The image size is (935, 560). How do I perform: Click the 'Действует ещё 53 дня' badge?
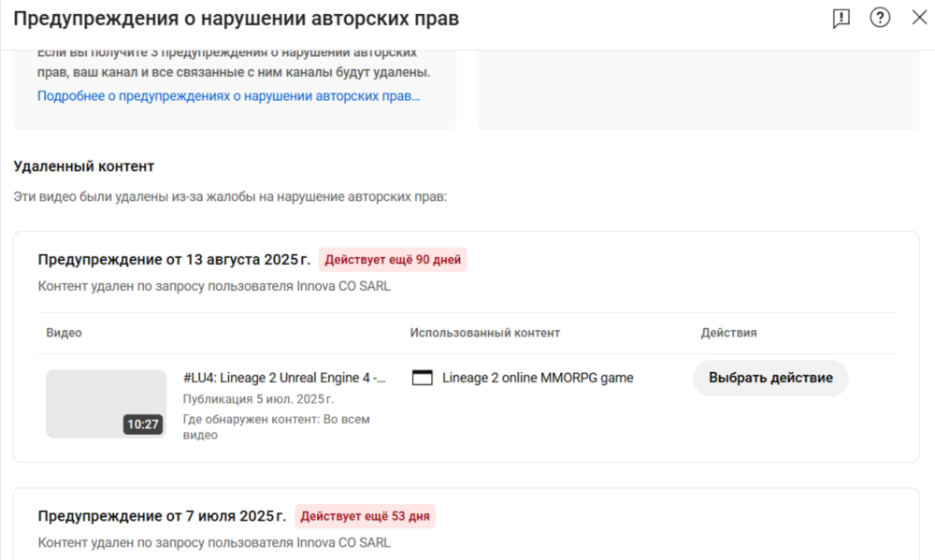(366, 516)
